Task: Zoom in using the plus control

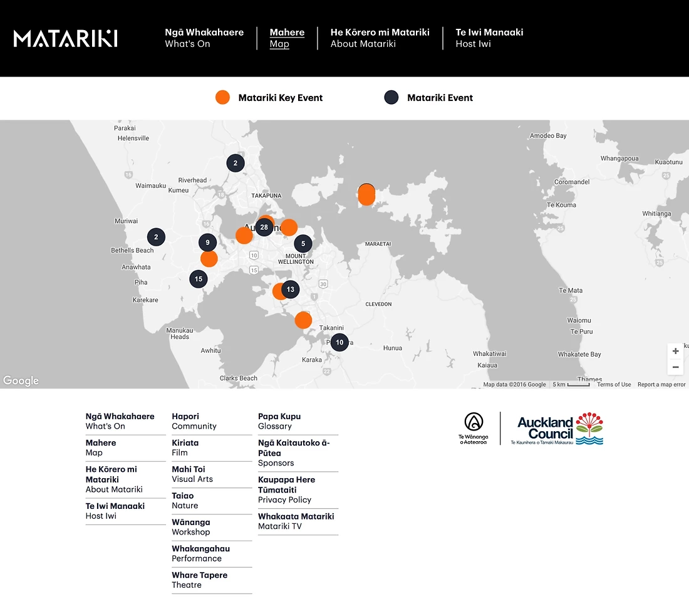Action: coord(675,351)
